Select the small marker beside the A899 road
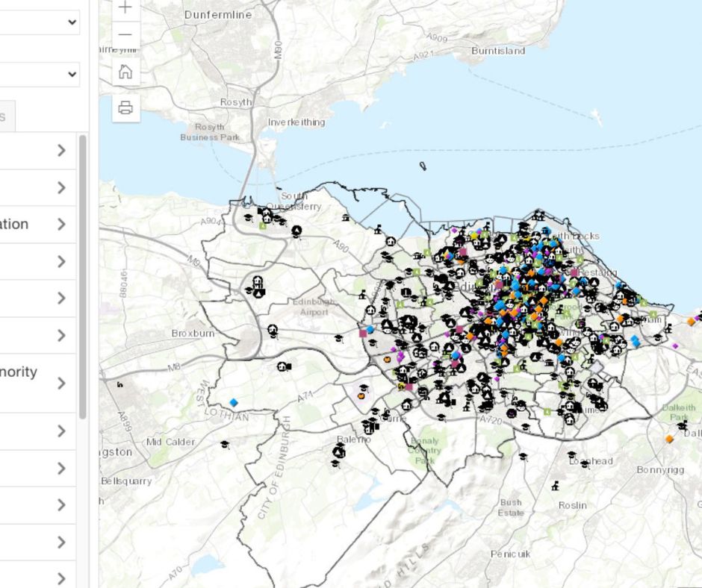The image size is (702, 588). [120, 384]
